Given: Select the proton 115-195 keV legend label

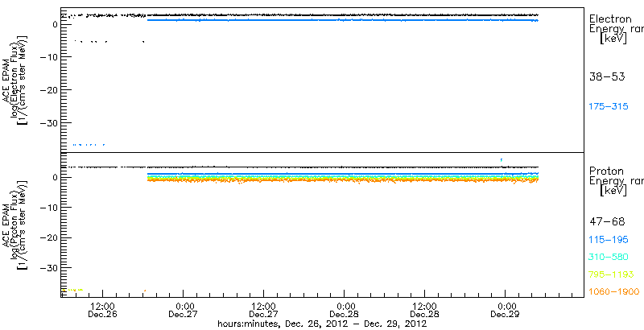Looking at the screenshot, I should pyautogui.click(x=609, y=240).
